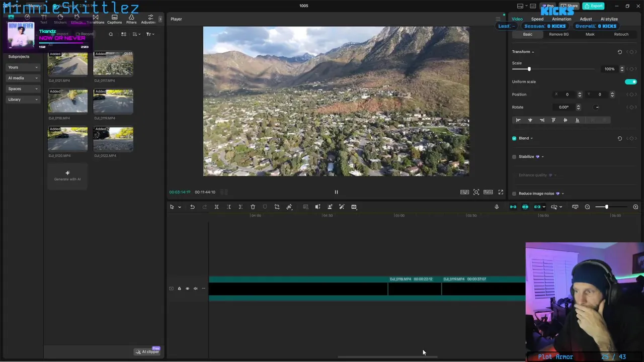Expand the Spaces section

coord(23,89)
